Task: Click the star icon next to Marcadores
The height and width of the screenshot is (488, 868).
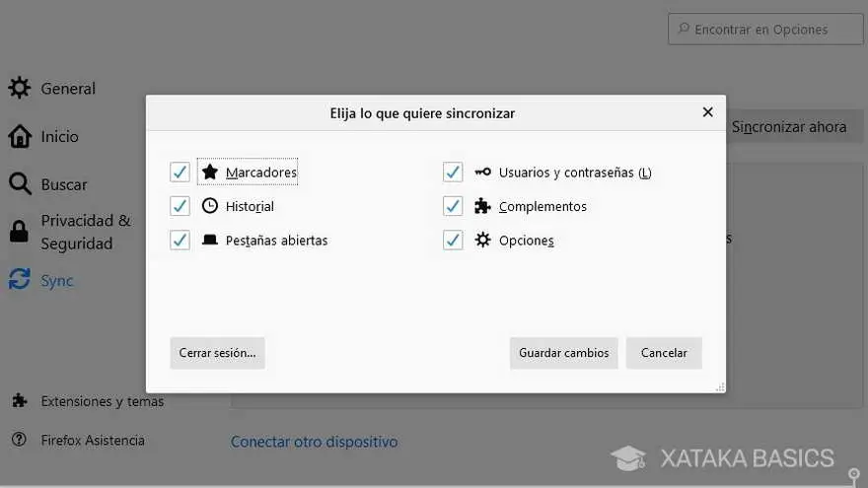Action: (210, 172)
